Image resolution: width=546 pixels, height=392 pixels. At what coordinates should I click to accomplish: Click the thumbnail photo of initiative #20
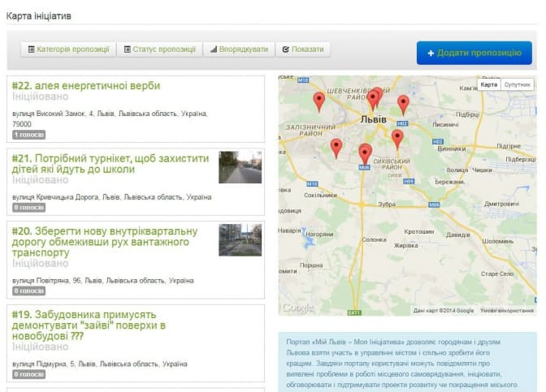[240, 240]
